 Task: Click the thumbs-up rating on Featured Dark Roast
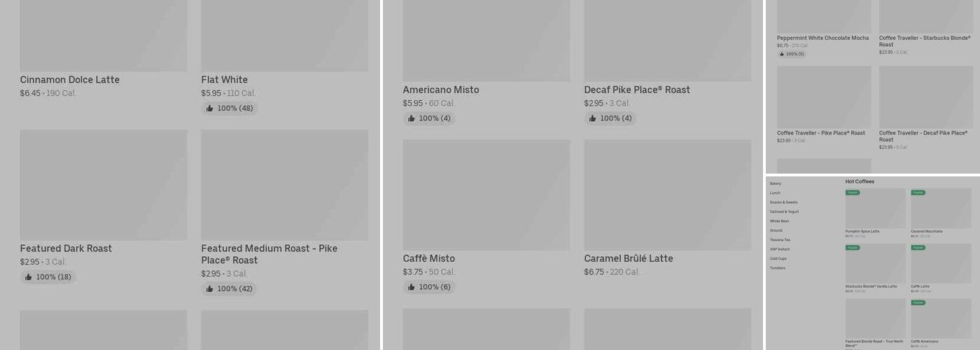point(29,277)
